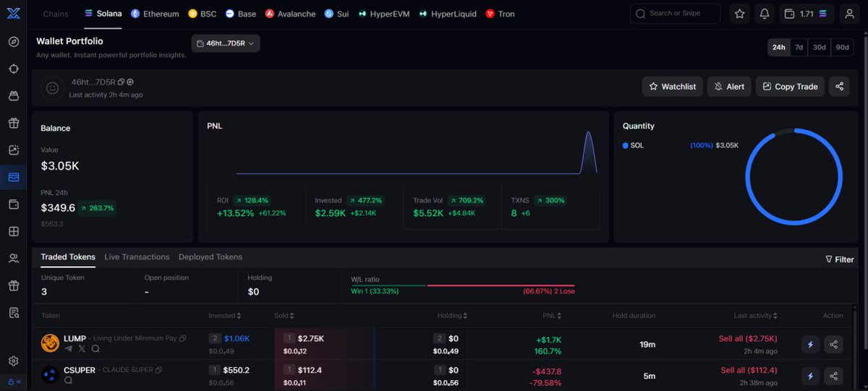This screenshot has height=391, width=868.
Task: Switch to the Tron chain tab
Action: 500,14
